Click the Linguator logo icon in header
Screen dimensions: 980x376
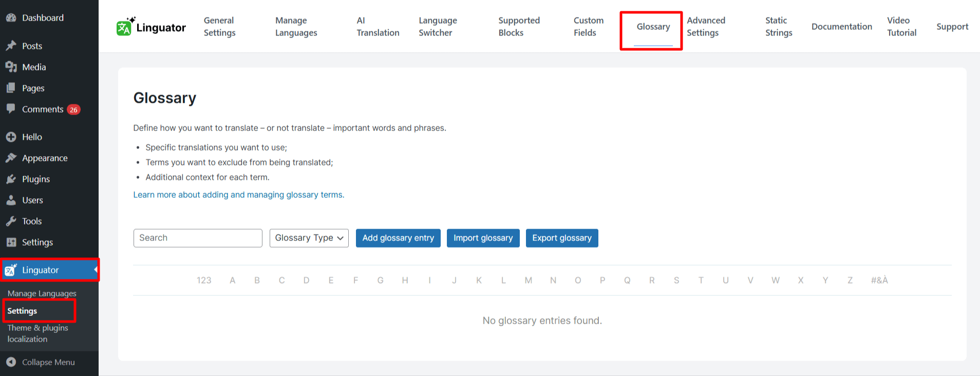(x=125, y=27)
